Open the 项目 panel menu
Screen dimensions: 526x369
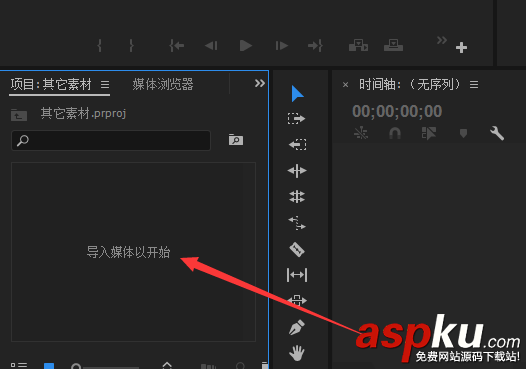click(x=105, y=85)
